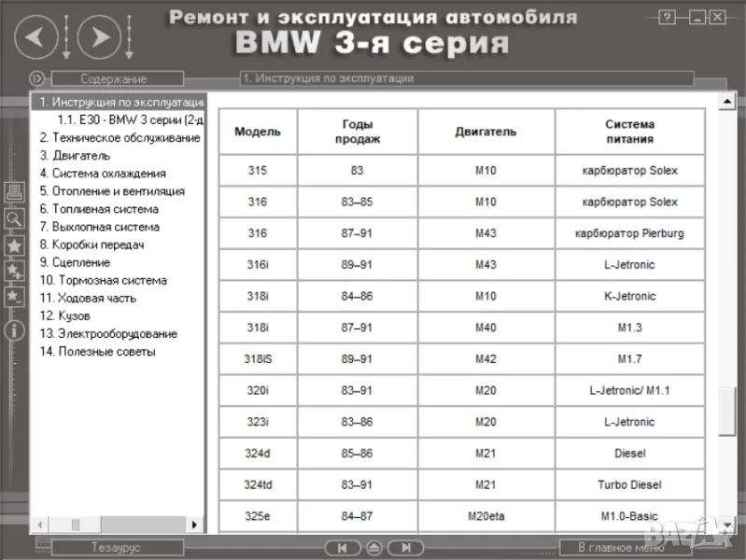Select 1.1. E30 - BMW 3 серии subsection
The image size is (746, 560).
131,120
